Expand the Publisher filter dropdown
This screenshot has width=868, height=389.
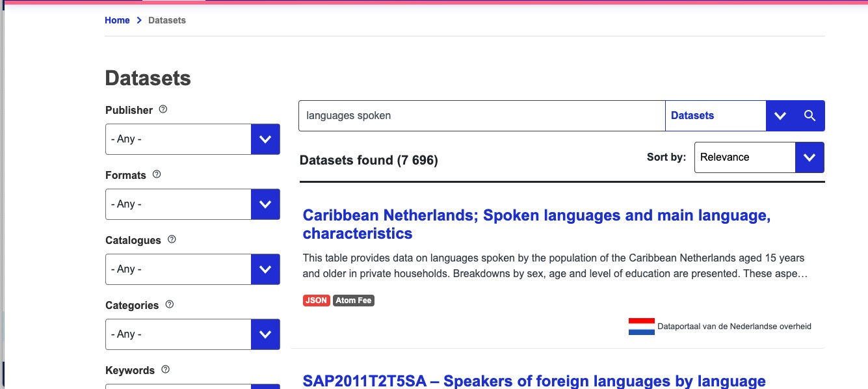tap(265, 139)
